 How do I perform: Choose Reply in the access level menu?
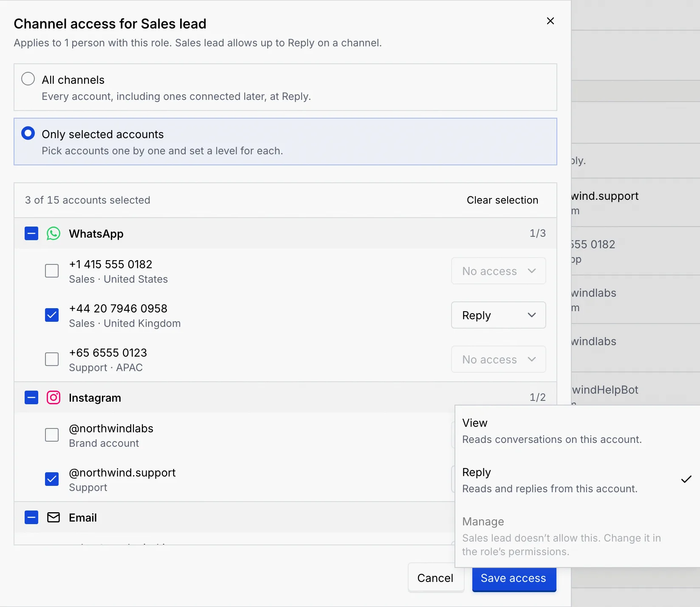tap(577, 480)
